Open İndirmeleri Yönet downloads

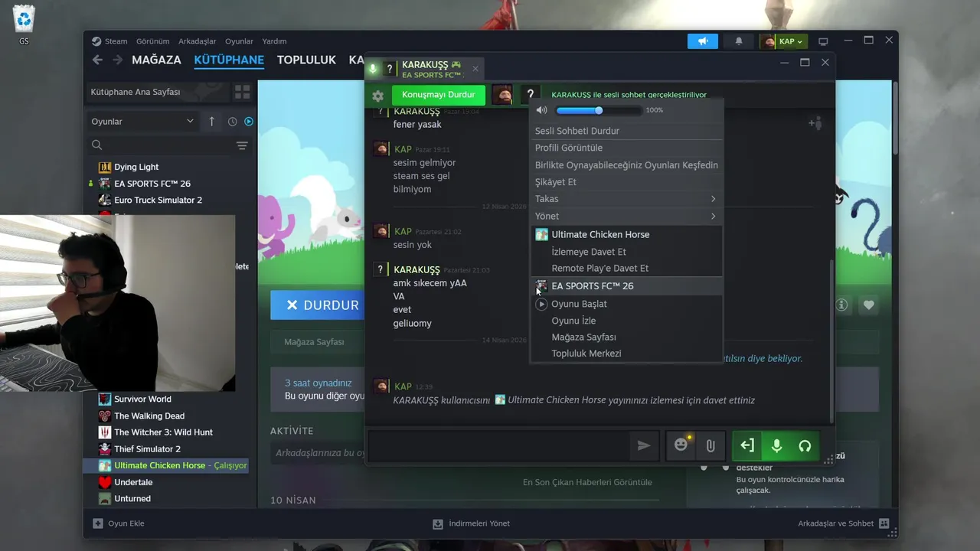point(471,523)
